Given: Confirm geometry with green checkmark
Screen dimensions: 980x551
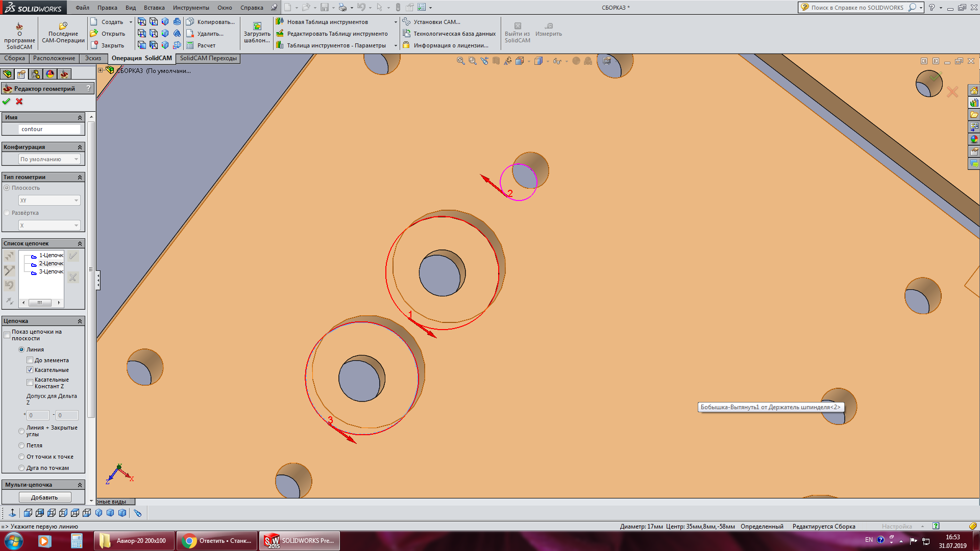Looking at the screenshot, I should (x=6, y=102).
